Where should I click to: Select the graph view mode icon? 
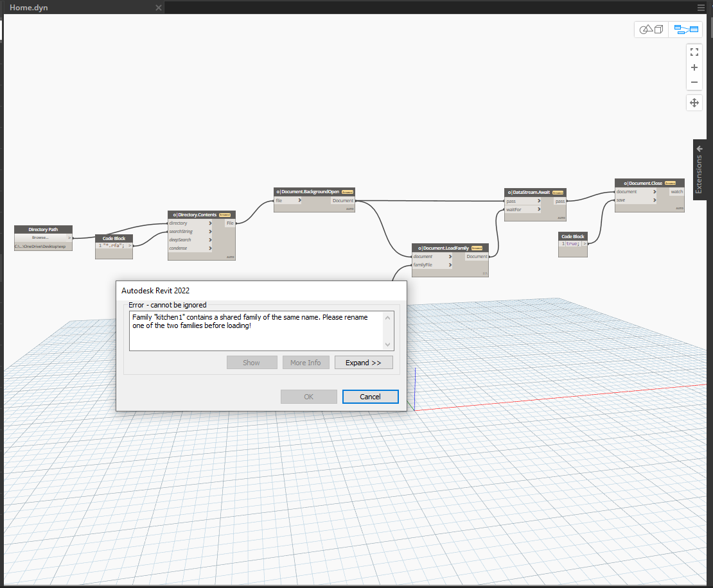coord(685,29)
